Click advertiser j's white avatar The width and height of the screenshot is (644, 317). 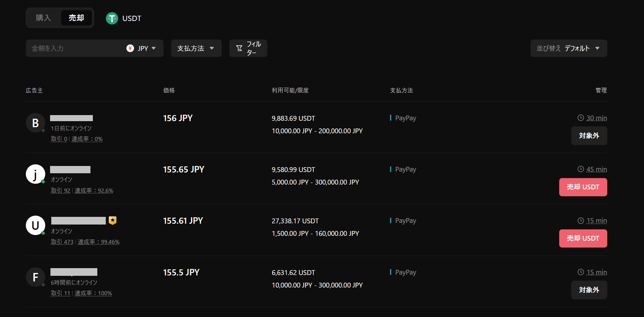36,174
